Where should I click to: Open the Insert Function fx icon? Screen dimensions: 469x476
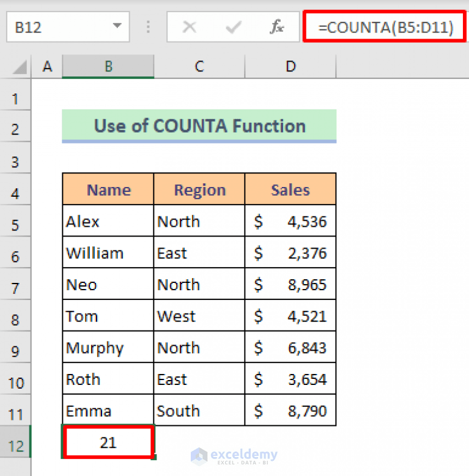(277, 27)
